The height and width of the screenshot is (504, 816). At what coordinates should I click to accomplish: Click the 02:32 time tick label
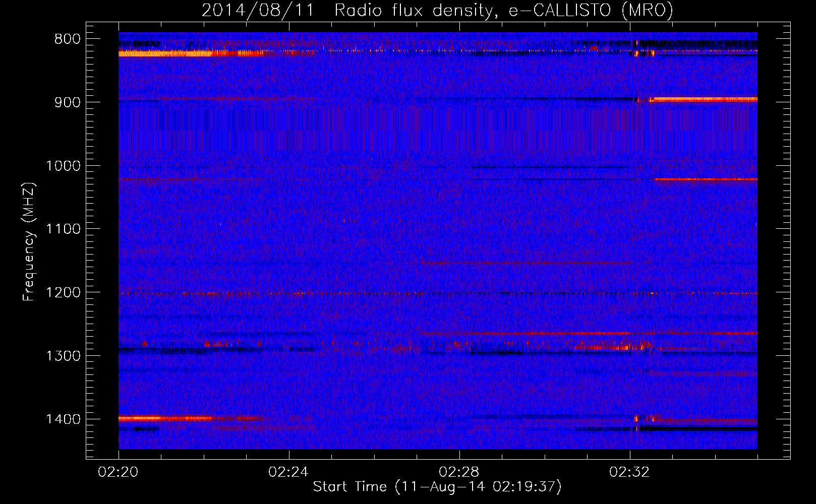(x=629, y=472)
